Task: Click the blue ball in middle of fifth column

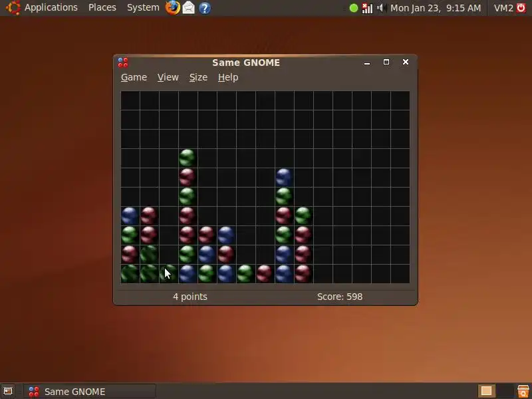Action: click(207, 254)
